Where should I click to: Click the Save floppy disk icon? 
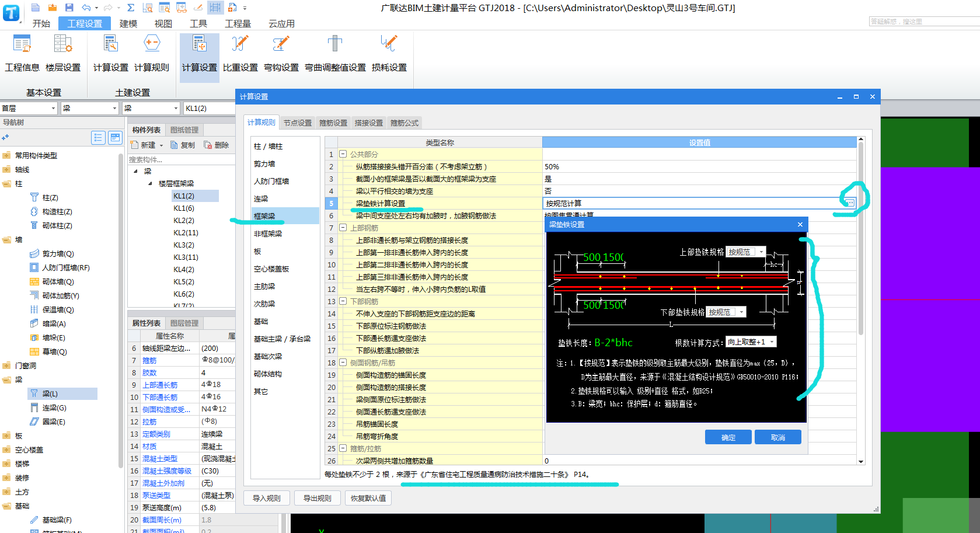pyautogui.click(x=69, y=8)
